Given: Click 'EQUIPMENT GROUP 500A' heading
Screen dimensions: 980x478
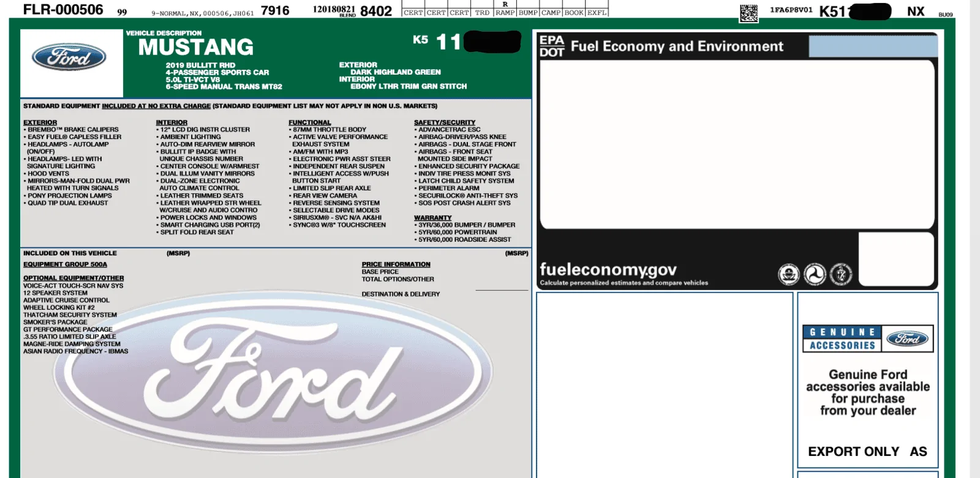Looking at the screenshot, I should (x=65, y=264).
